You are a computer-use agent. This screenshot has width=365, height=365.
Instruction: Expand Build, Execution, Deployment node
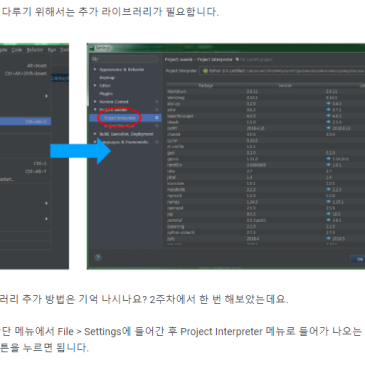[x=95, y=134]
